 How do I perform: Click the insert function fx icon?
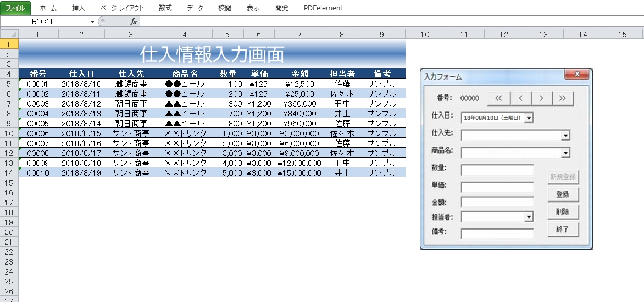tap(134, 22)
